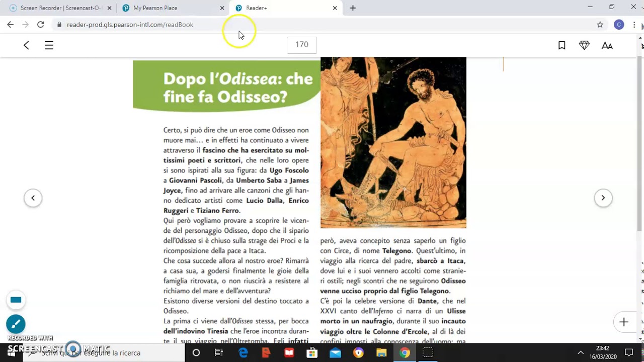This screenshot has width=644, height=362.
Task: Bookmark this page with the star icon
Action: pyautogui.click(x=600, y=25)
